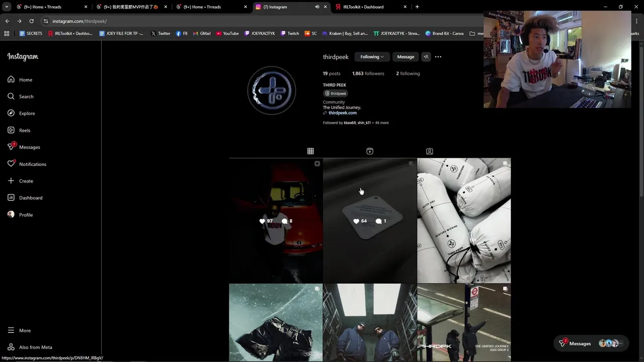Screen dimensions: 644x362
Task: Click the Instagram logo in sidebar
Action: tap(23, 57)
